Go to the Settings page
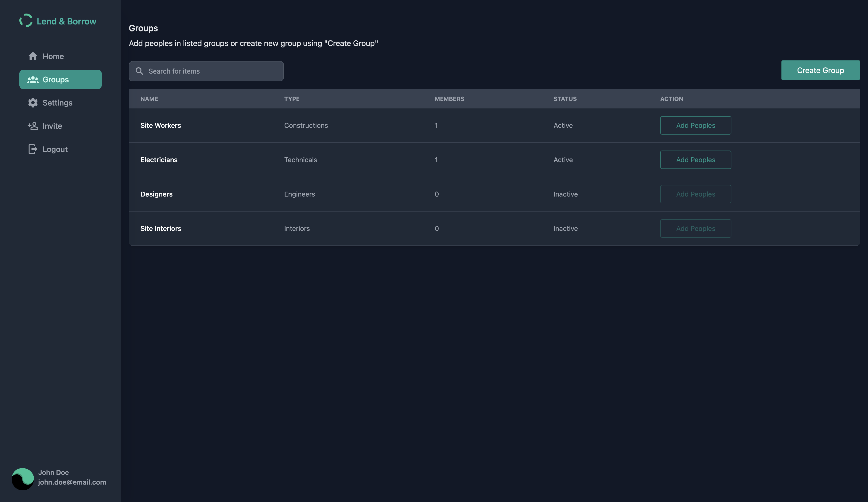The height and width of the screenshot is (502, 868). pyautogui.click(x=57, y=103)
